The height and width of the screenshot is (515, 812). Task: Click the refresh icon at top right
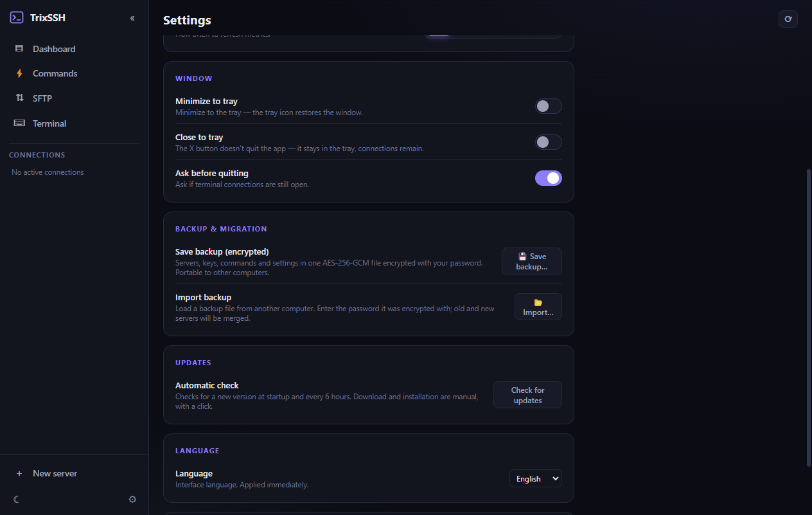pyautogui.click(x=788, y=19)
